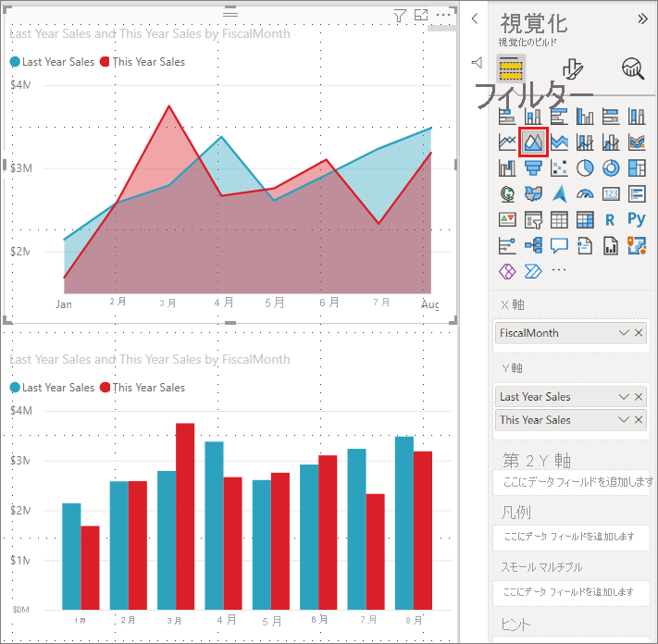Image resolution: width=658 pixels, height=644 pixels.
Task: Select the Filled map visual
Action: 533,193
